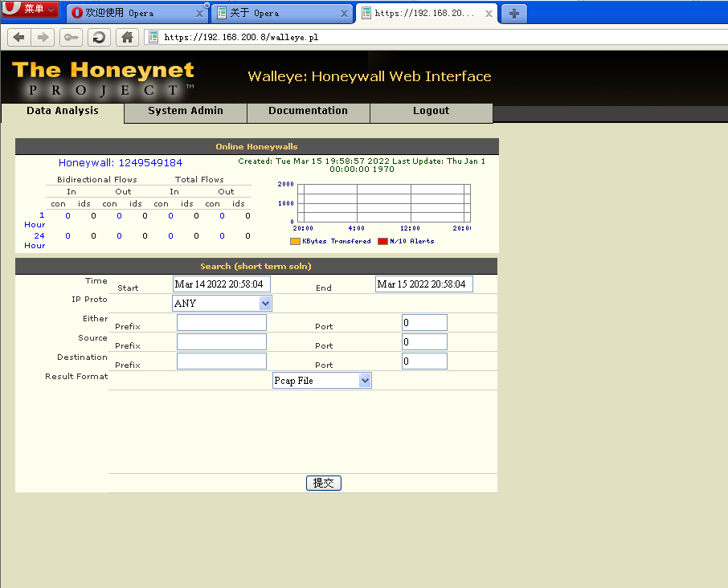728x588 pixels.
Task: Click the orange KBytes Transfered legend swatch
Action: click(295, 241)
